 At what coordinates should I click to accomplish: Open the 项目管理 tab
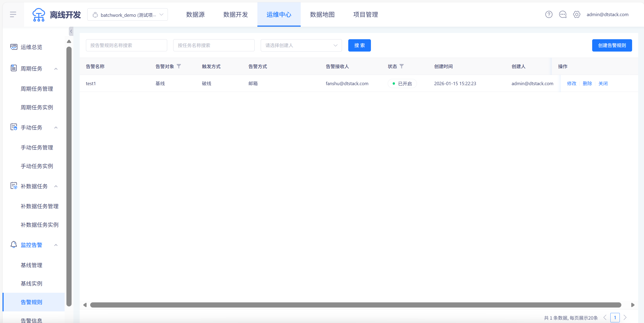(x=366, y=15)
